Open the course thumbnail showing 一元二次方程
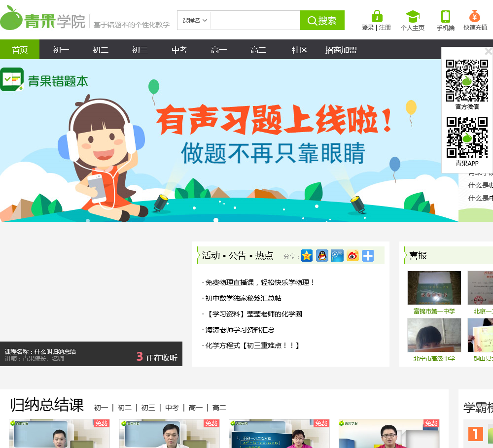The width and height of the screenshot is (493, 448). tap(279, 434)
